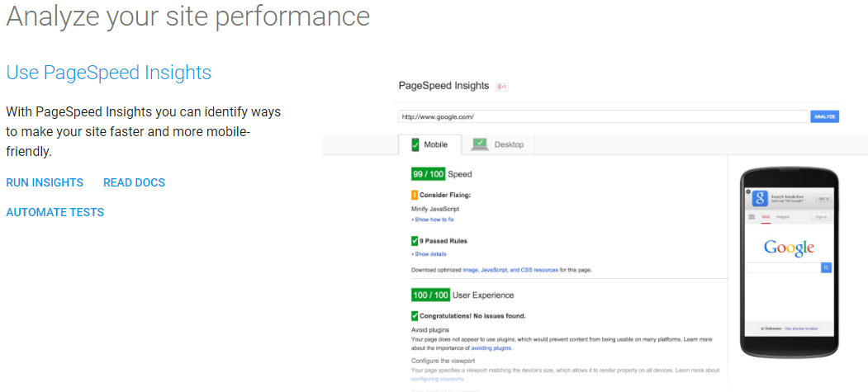Click the mobile phone icon in Mobile tab
The width and height of the screenshot is (868, 392).
click(x=415, y=145)
